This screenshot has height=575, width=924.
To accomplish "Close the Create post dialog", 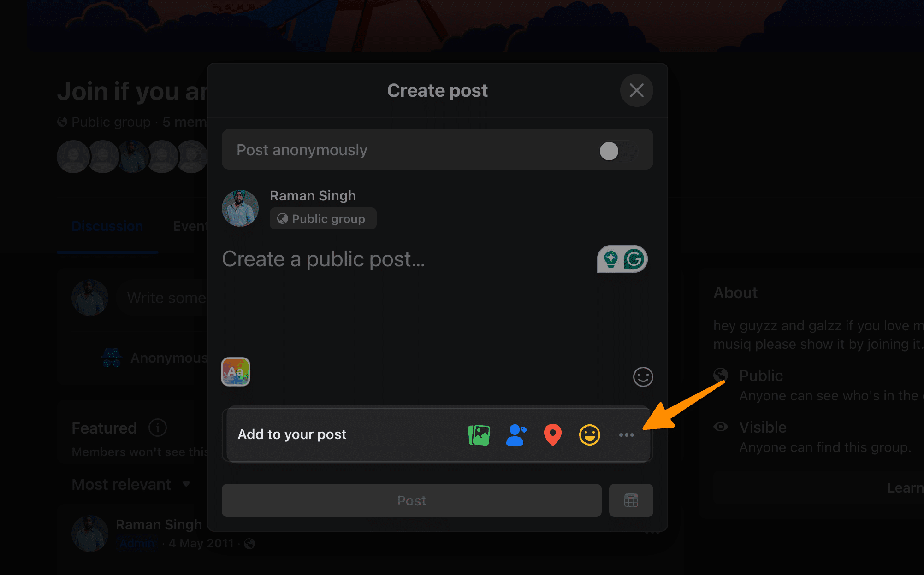I will pos(637,89).
